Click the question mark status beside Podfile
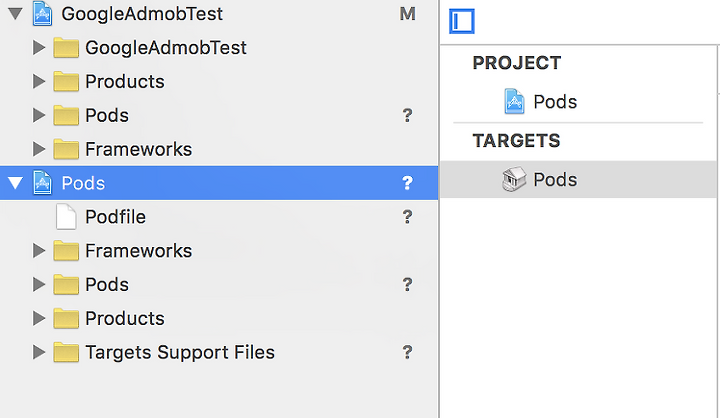This screenshot has height=418, width=720. pos(407,217)
